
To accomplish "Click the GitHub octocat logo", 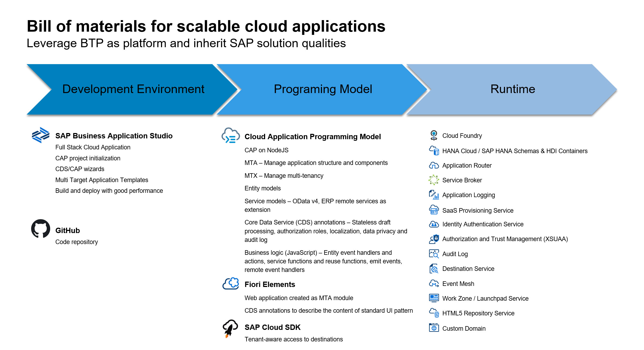I will tap(41, 229).
